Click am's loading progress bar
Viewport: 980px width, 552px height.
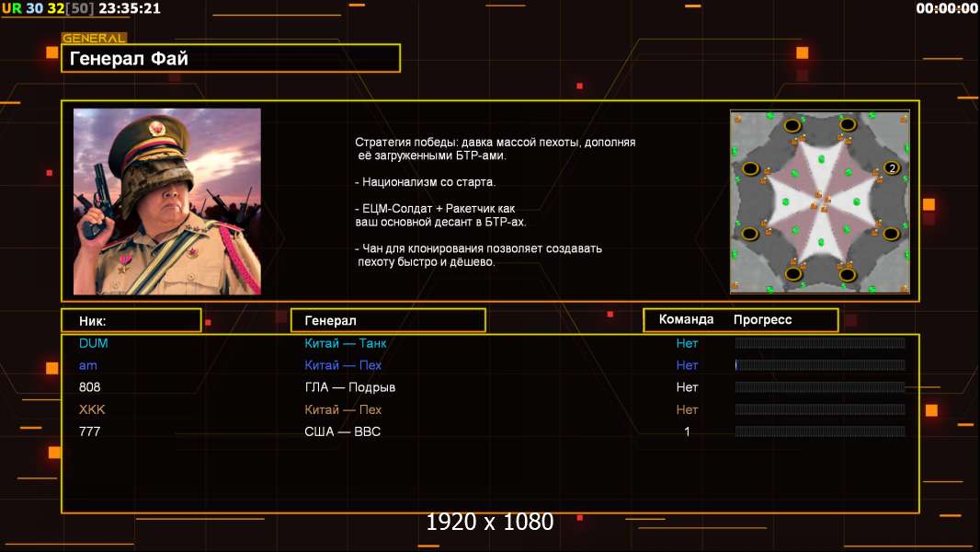coord(820,365)
